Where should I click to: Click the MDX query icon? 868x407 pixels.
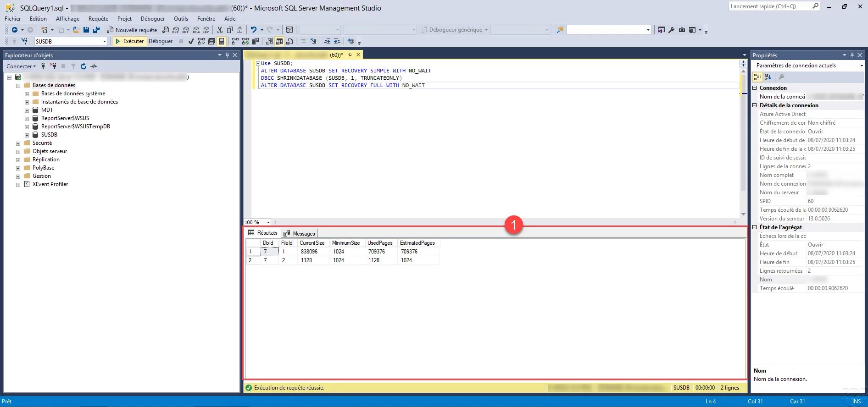pos(176,30)
